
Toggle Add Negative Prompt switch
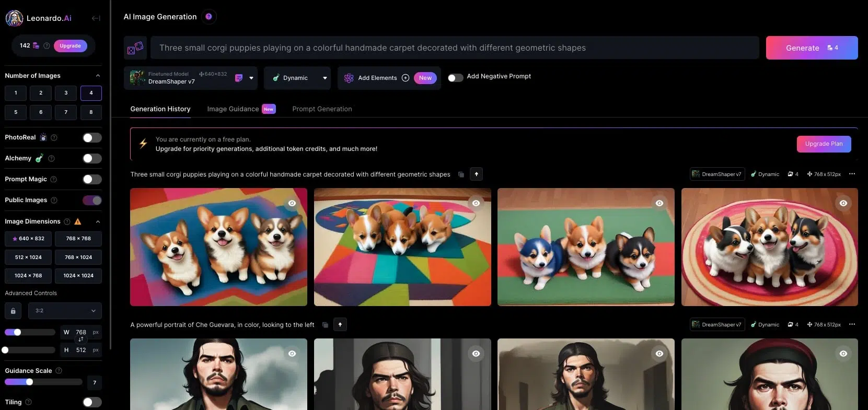[x=455, y=78]
